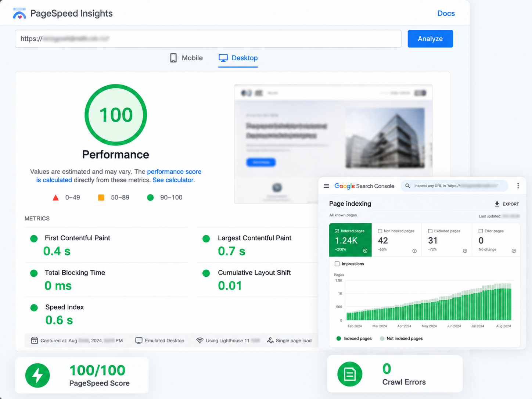532x399 pixels.
Task: Click the 100 performance score gauge
Action: click(x=116, y=115)
